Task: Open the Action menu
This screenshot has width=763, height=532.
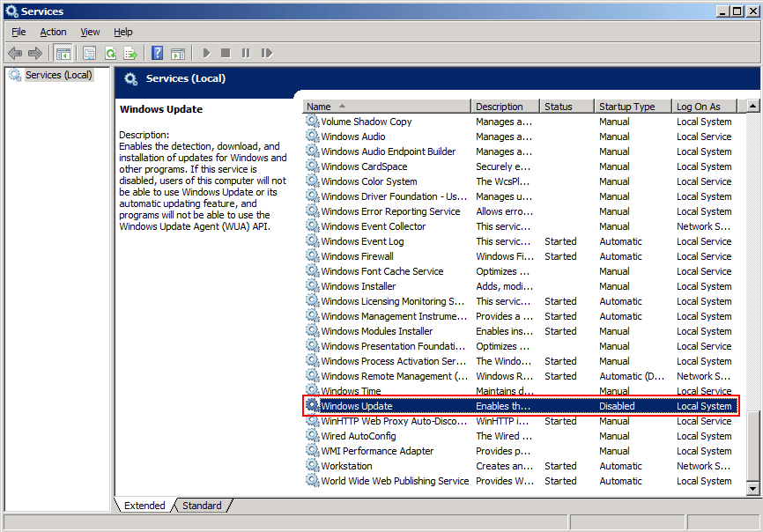Action: (x=53, y=32)
